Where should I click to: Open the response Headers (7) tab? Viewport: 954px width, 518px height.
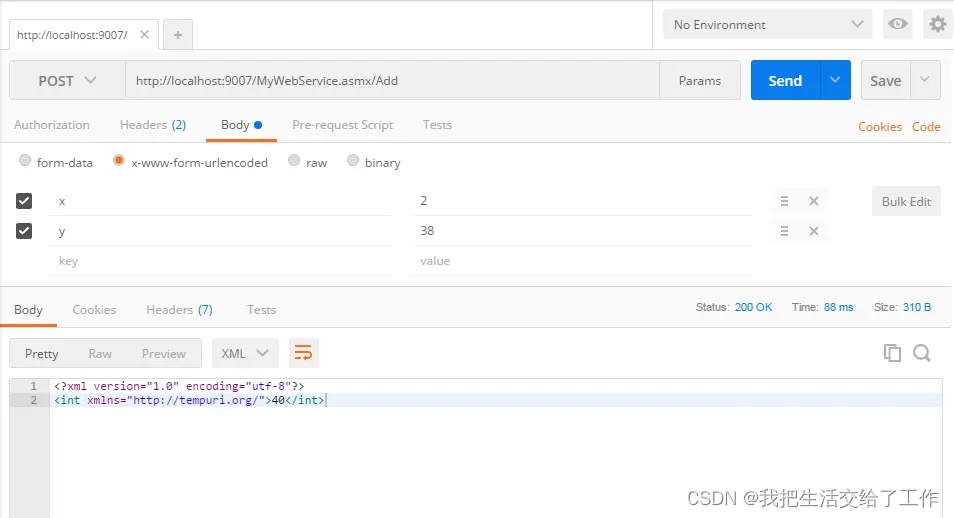(x=179, y=310)
